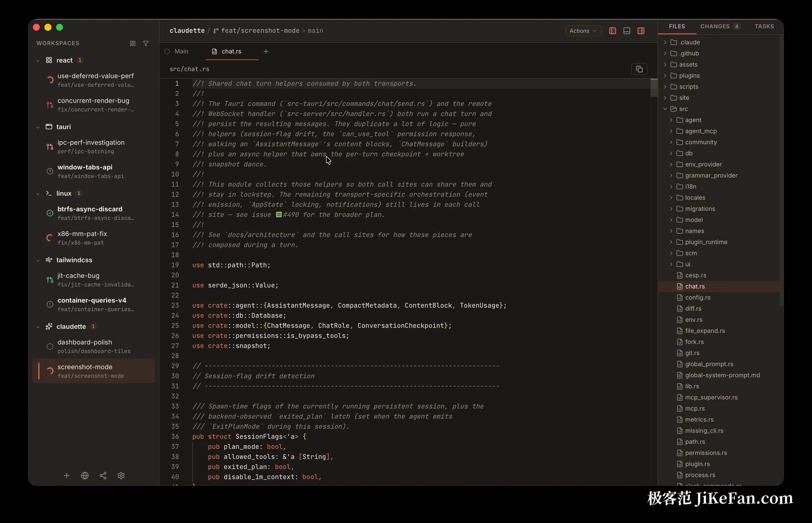Toggle the left sidebar panel
Image resolution: width=812 pixels, height=523 pixels.
pos(612,31)
